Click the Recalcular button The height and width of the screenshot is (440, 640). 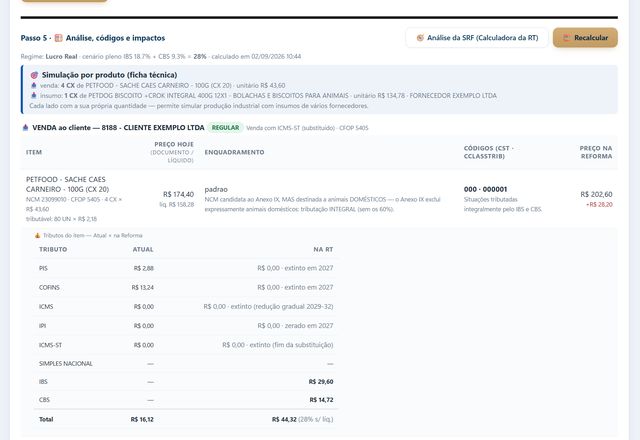click(x=585, y=38)
